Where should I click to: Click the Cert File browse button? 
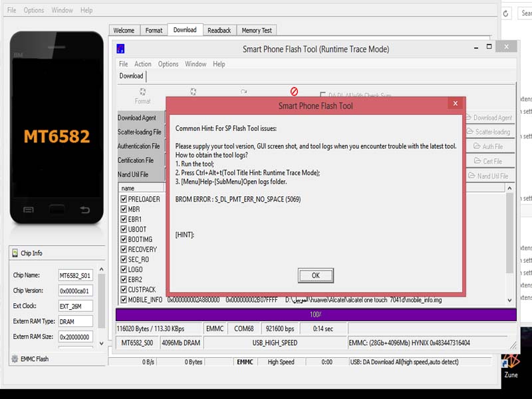489,161
